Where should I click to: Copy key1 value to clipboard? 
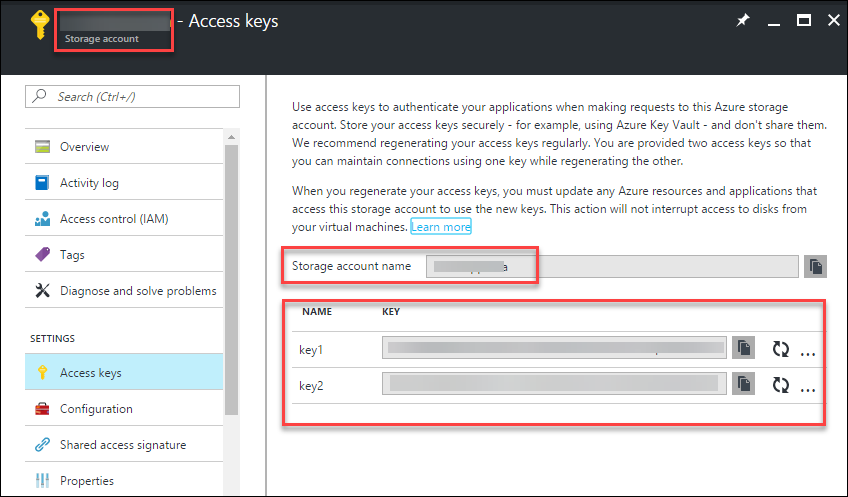tap(744, 348)
